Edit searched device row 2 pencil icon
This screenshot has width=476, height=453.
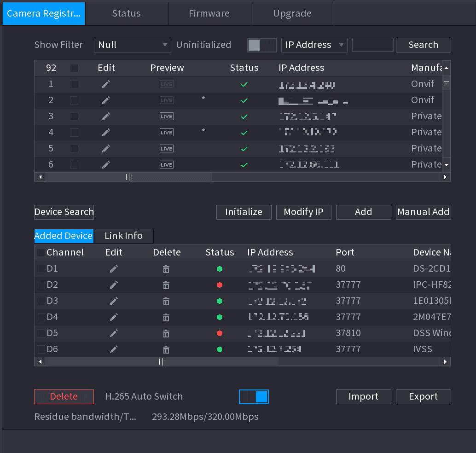(x=106, y=100)
